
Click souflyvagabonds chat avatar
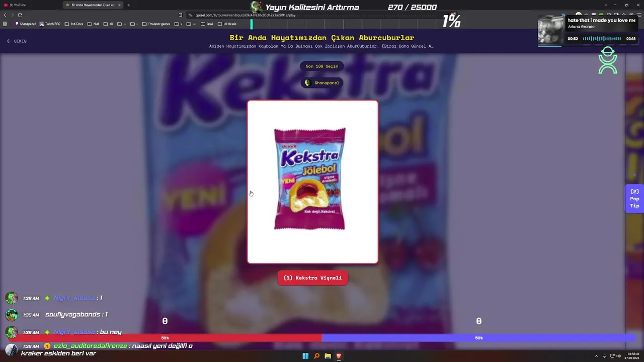12,315
